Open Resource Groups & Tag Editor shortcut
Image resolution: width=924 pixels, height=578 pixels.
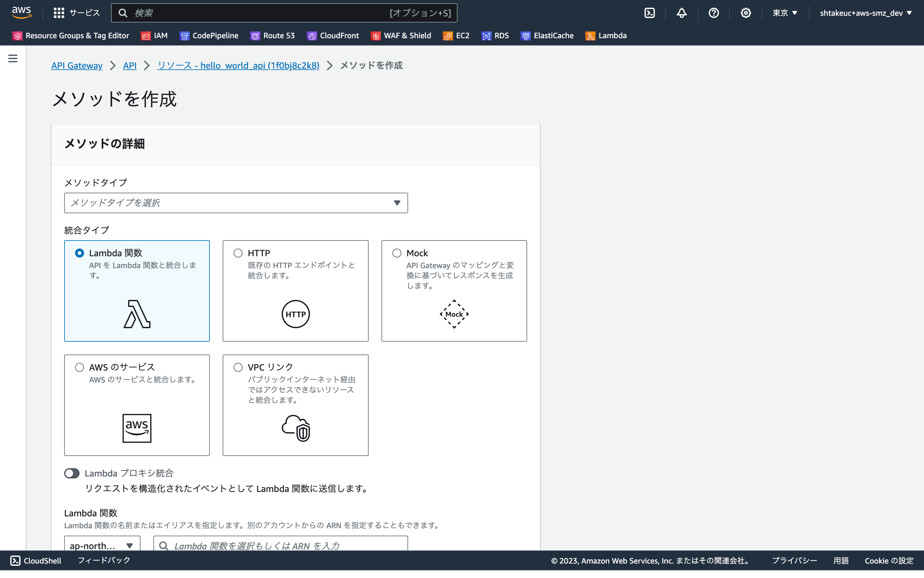(x=77, y=36)
